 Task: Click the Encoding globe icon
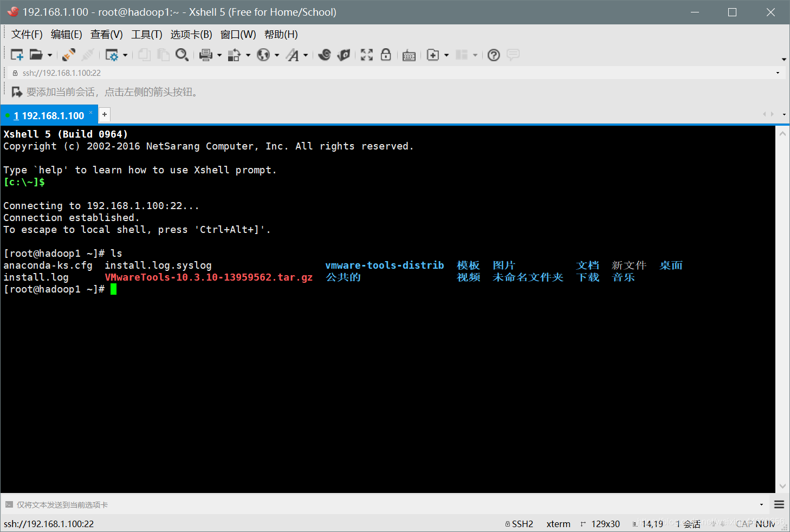click(x=263, y=55)
